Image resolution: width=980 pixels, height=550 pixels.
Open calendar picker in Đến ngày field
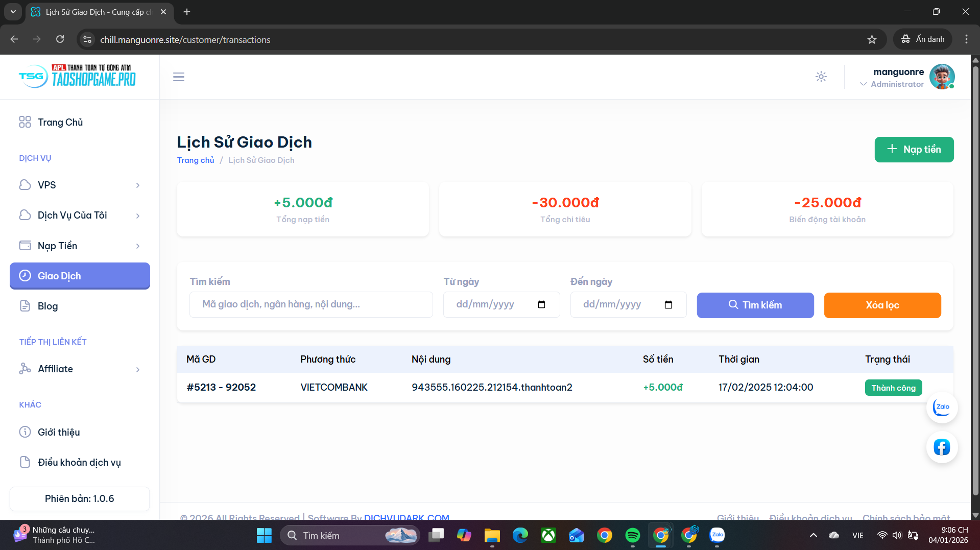coord(668,305)
